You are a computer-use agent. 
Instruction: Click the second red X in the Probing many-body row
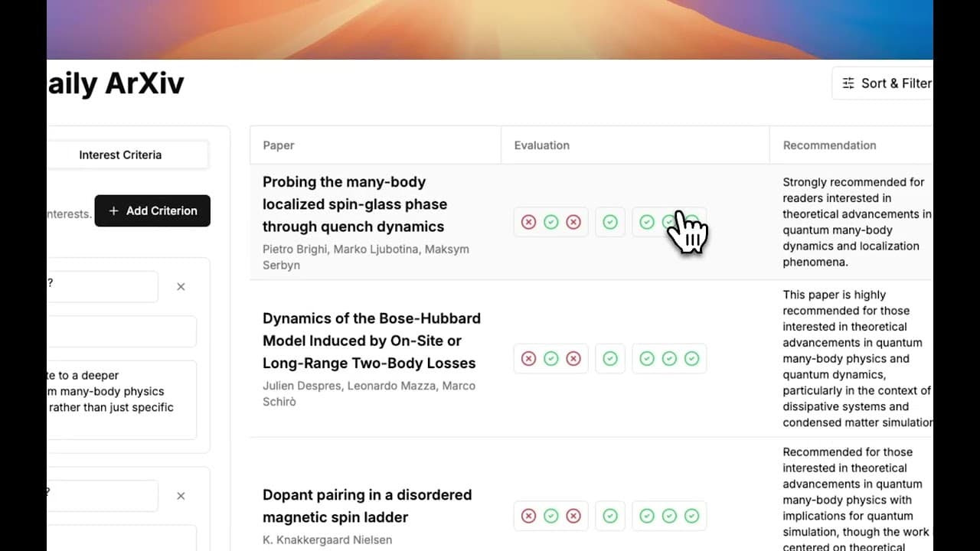pos(573,222)
